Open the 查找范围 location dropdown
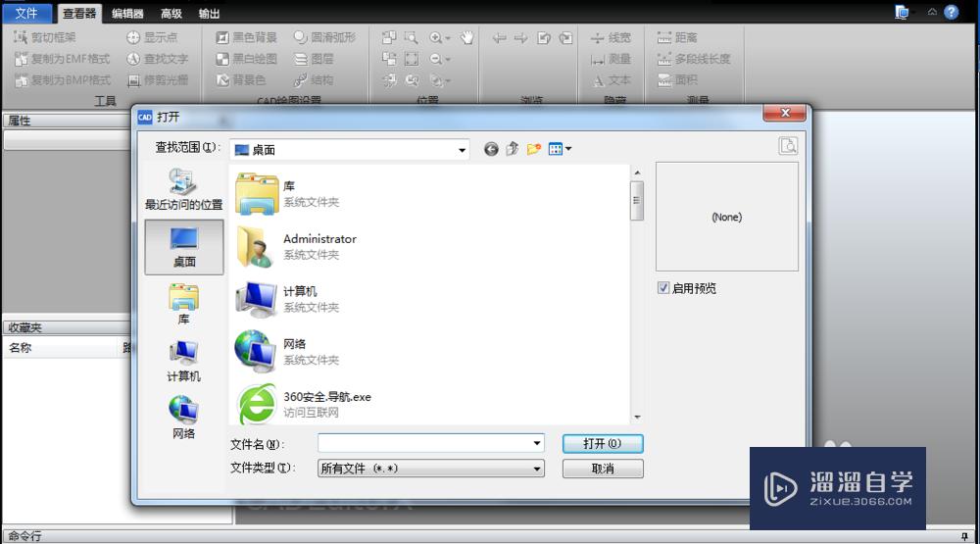 [462, 150]
